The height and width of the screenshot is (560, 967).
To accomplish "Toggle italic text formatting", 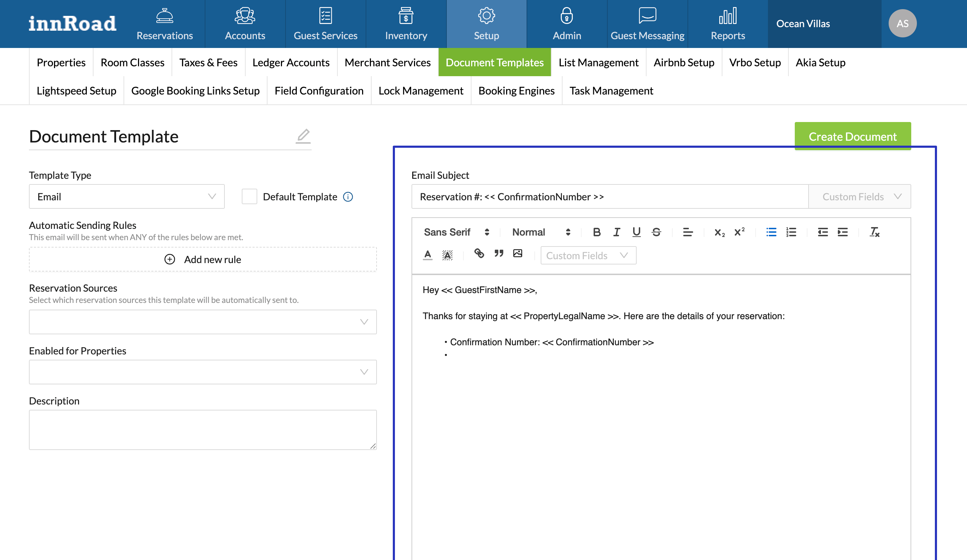I will (x=616, y=232).
